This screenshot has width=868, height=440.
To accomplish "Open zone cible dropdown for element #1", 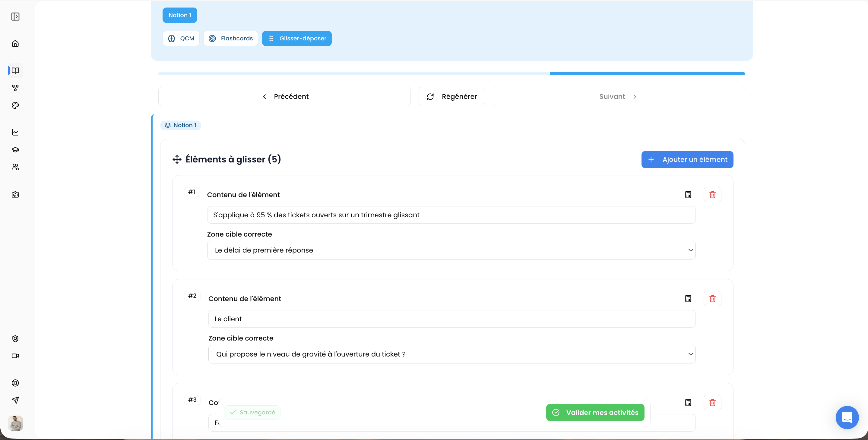I will tap(451, 250).
